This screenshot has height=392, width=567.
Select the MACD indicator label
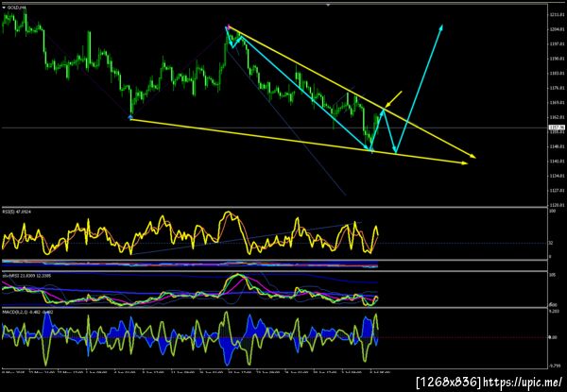click(27, 312)
